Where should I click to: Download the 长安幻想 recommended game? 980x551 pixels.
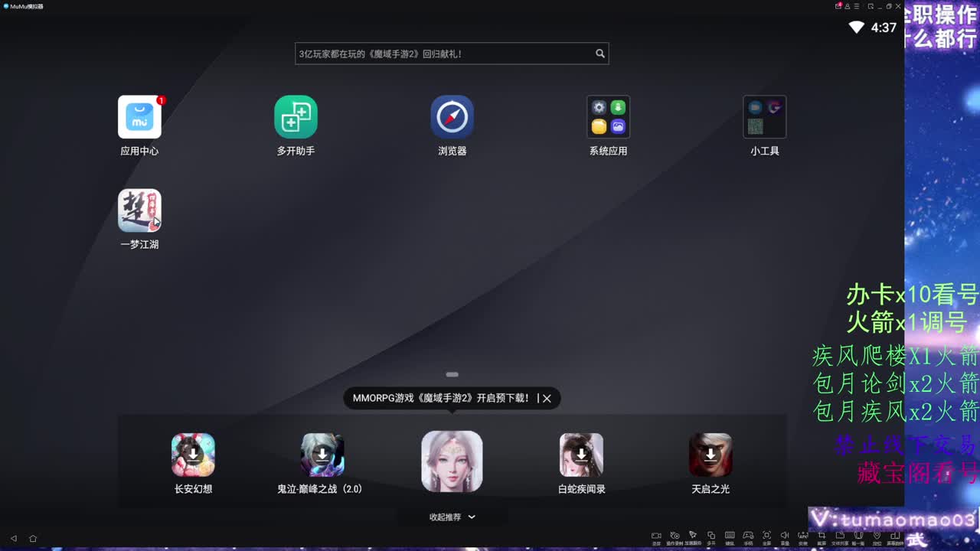193,455
